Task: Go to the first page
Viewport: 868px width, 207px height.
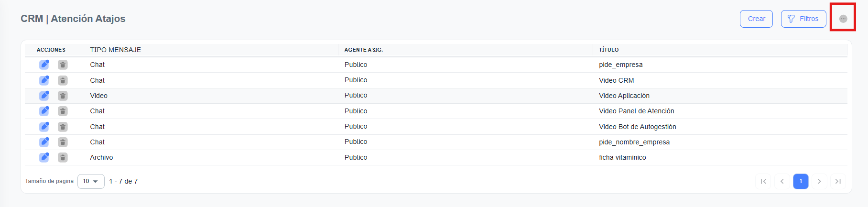Action: 763,181
